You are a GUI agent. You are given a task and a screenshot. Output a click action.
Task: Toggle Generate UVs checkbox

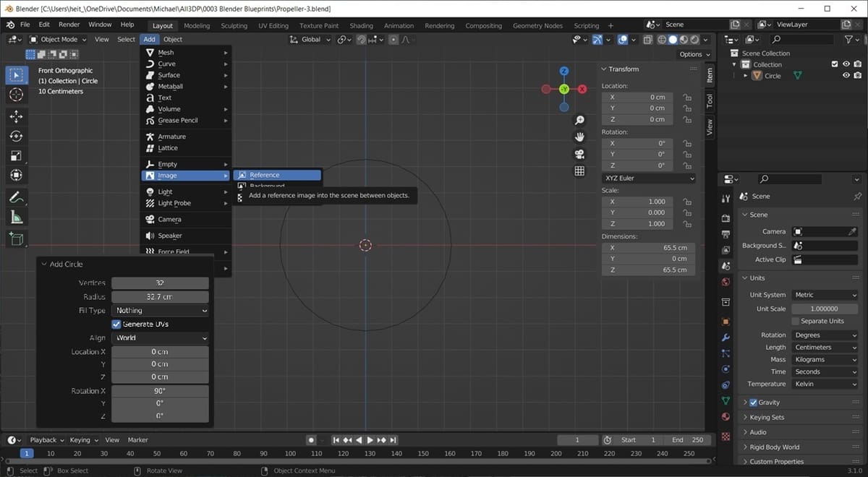(x=116, y=325)
